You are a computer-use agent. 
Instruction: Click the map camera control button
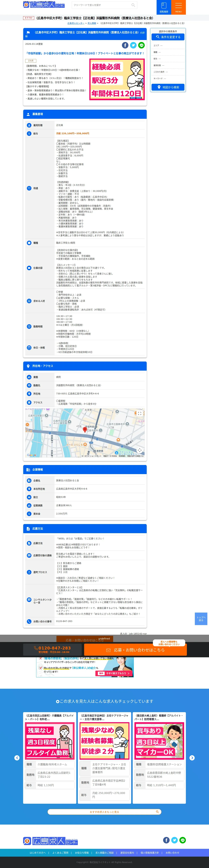139,450
